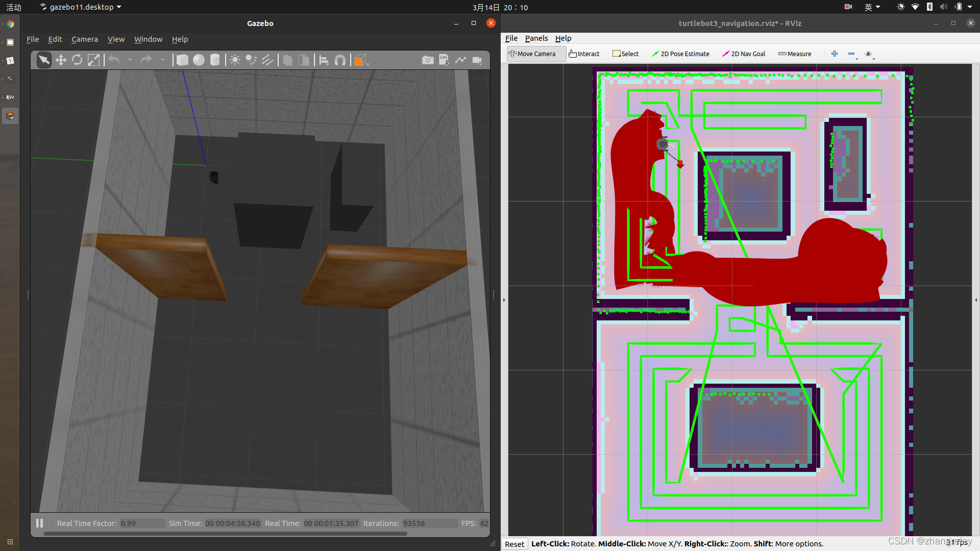Viewport: 980px width, 551px height.
Task: Expand the RViz remove tool minus dropdown
Action: (x=857, y=59)
